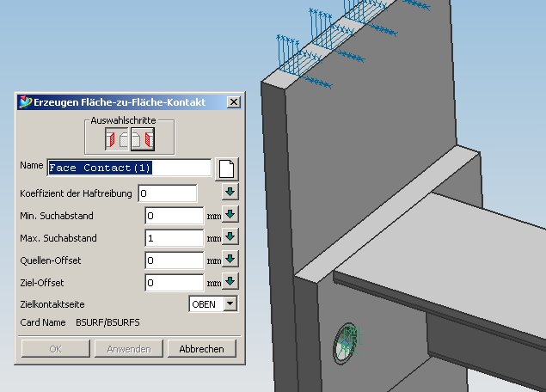Click the BSURF/BSURFS card name text

(x=107, y=322)
